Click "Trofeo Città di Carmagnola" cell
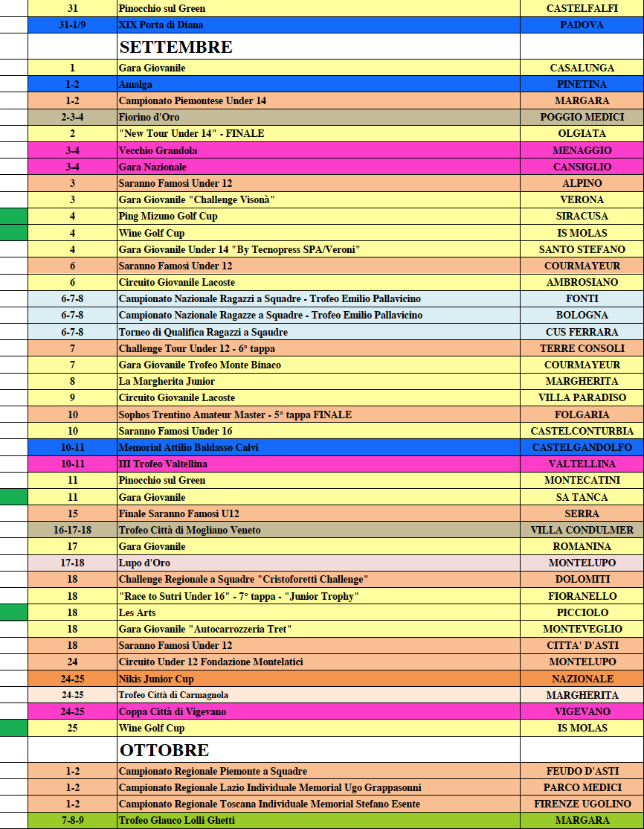Viewport: 644px width, 829px height. (x=318, y=695)
